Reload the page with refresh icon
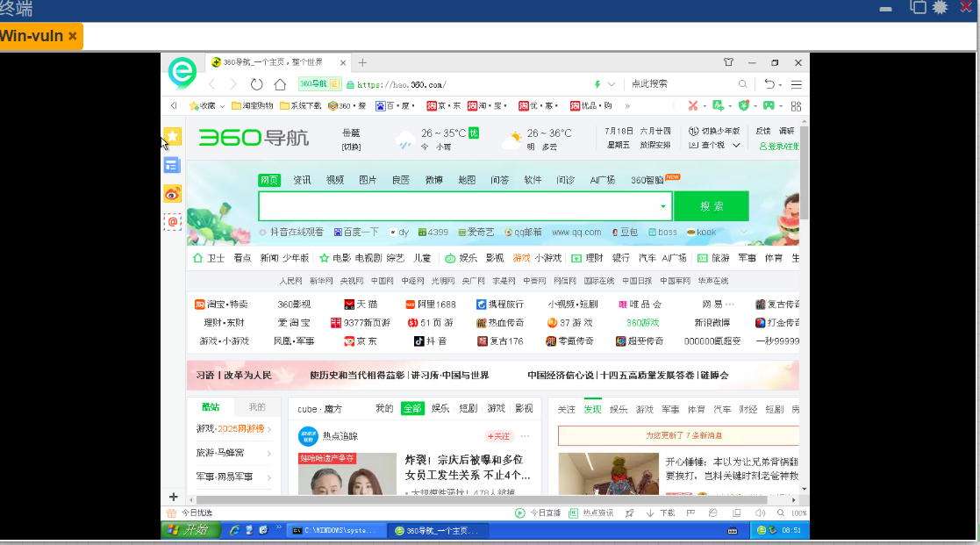The width and height of the screenshot is (980, 545). tap(257, 84)
